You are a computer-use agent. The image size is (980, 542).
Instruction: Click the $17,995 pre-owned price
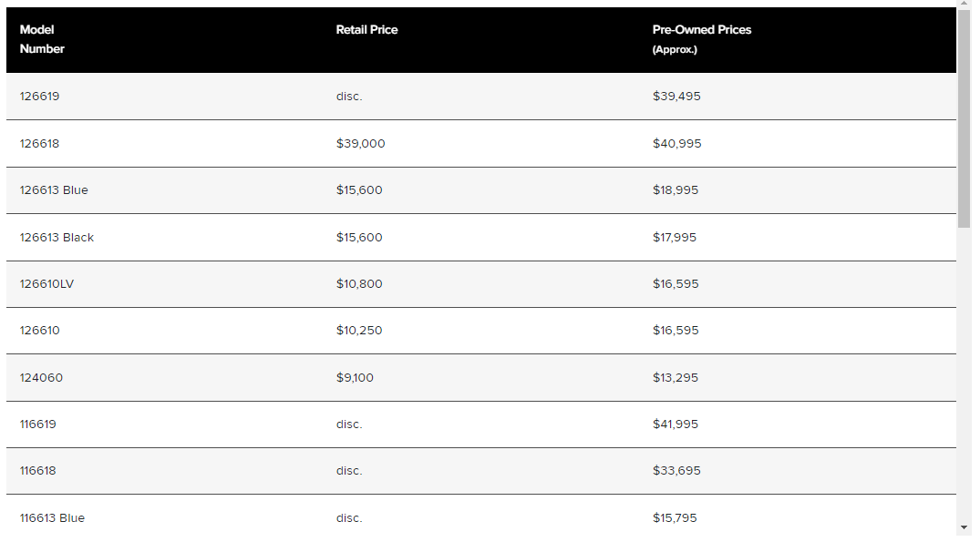[x=675, y=238]
